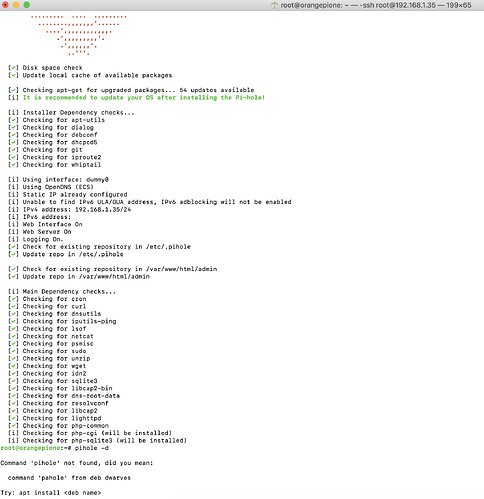The height and width of the screenshot is (499, 484).
Task: Click 'Web Server On' line
Action: coord(40,232)
